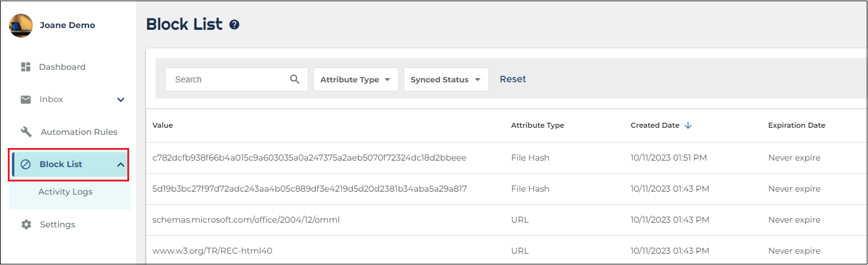
Task: Collapse the Block List chevron
Action: [121, 165]
